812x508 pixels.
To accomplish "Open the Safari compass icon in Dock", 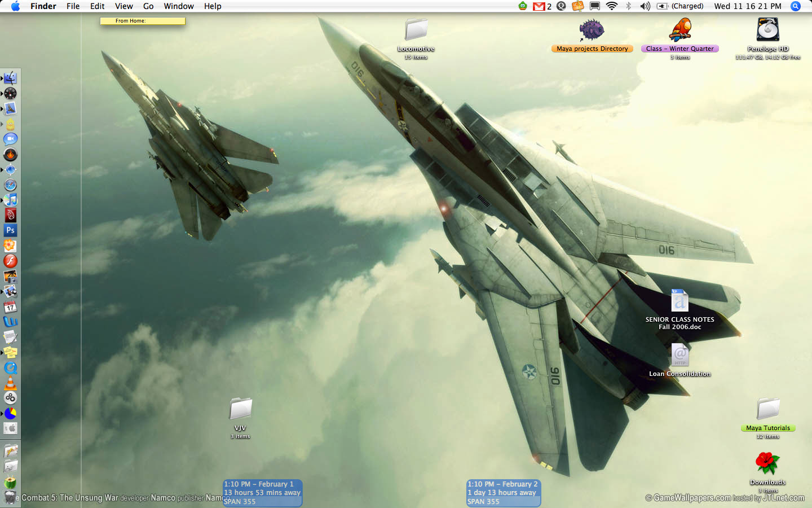I will (10, 185).
